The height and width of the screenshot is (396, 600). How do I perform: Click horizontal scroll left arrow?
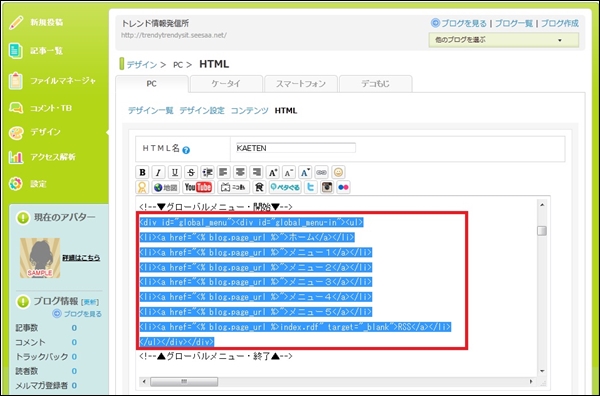click(144, 381)
